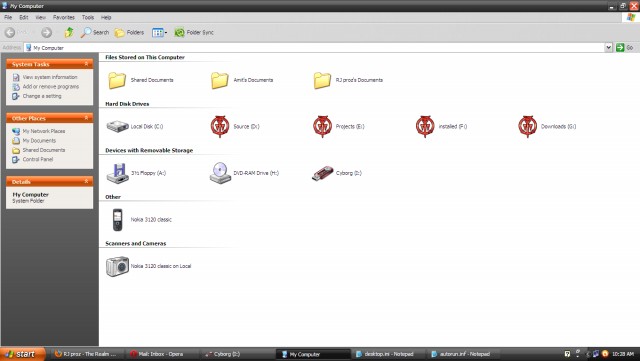
Task: Open the Favorites menu
Action: pyautogui.click(x=64, y=17)
